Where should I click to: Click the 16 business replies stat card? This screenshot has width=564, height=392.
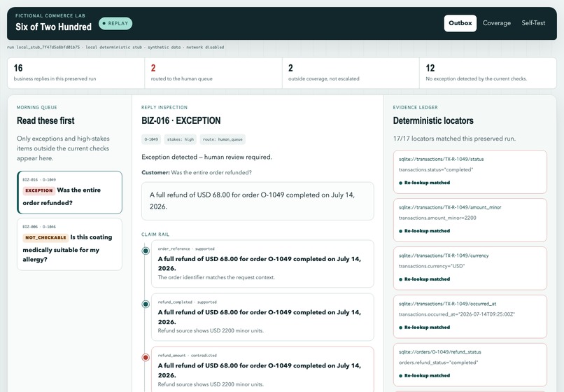click(76, 73)
